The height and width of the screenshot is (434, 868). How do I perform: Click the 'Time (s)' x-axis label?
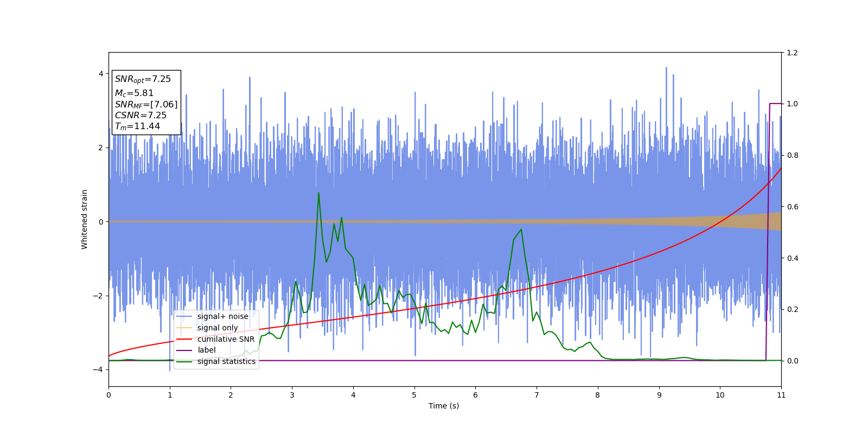444,406
